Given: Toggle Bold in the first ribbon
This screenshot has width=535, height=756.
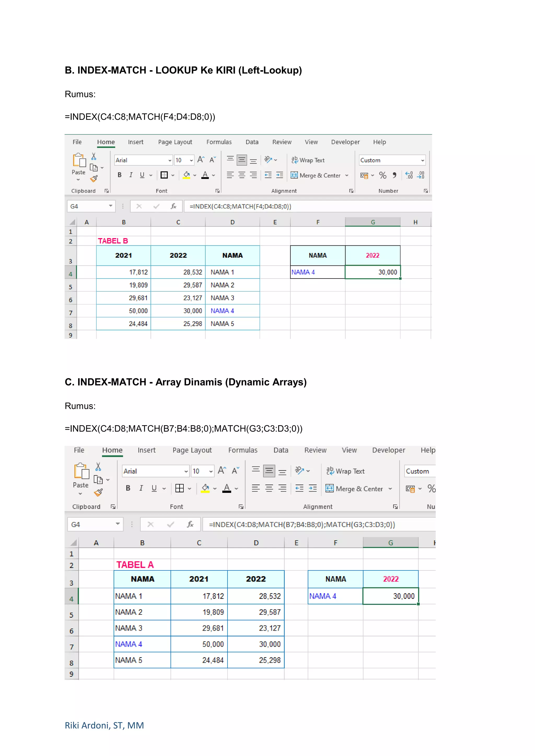Looking at the screenshot, I should tap(120, 175).
